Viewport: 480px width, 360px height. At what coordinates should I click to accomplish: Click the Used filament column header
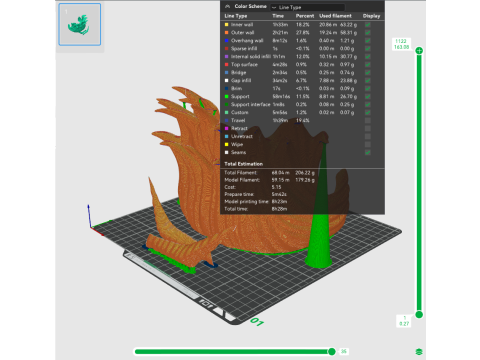(x=335, y=16)
